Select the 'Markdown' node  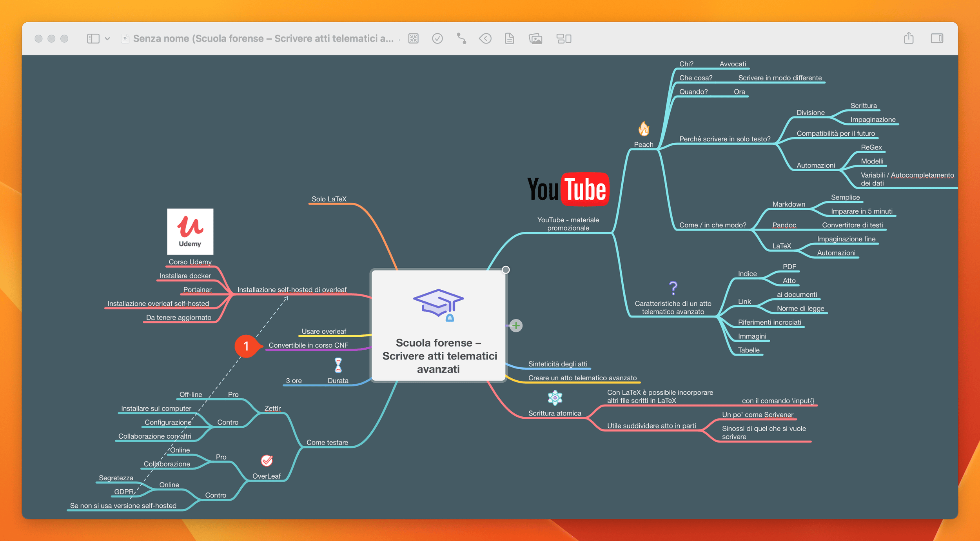789,204
